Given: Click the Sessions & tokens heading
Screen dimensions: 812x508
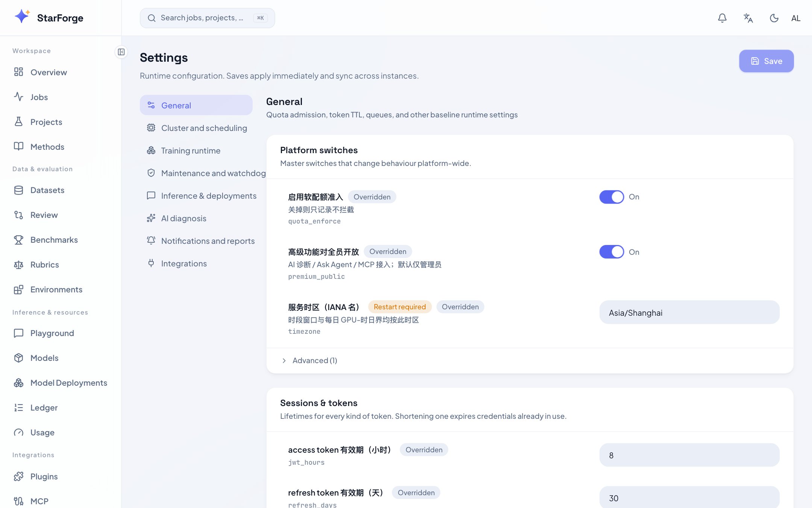Looking at the screenshot, I should 319,403.
